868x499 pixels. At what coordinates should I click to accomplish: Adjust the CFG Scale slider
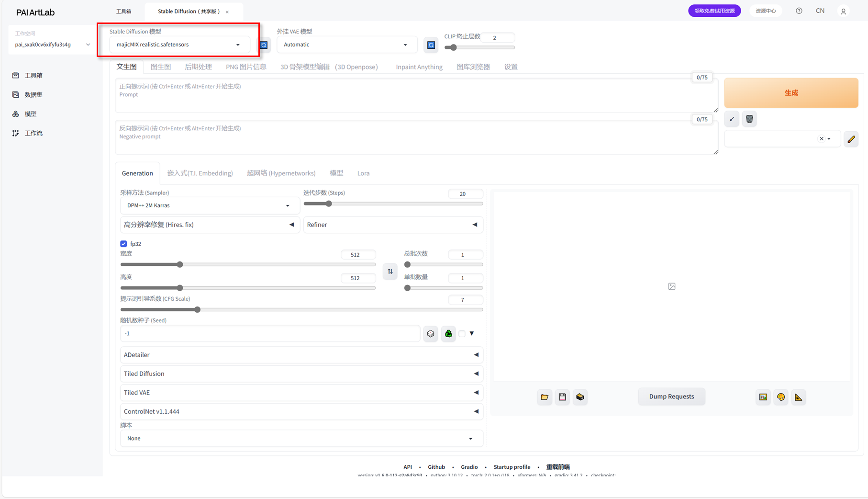point(301,310)
